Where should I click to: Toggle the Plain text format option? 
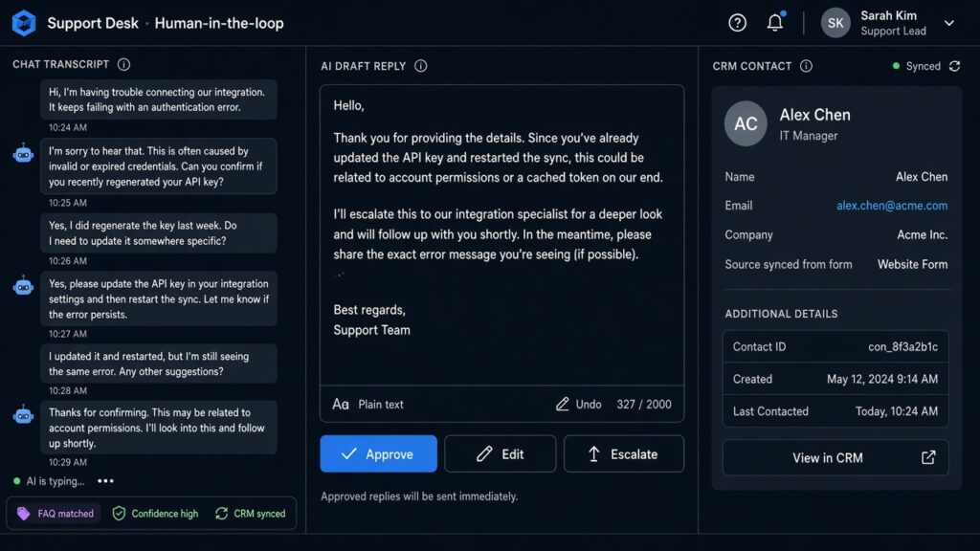point(367,405)
